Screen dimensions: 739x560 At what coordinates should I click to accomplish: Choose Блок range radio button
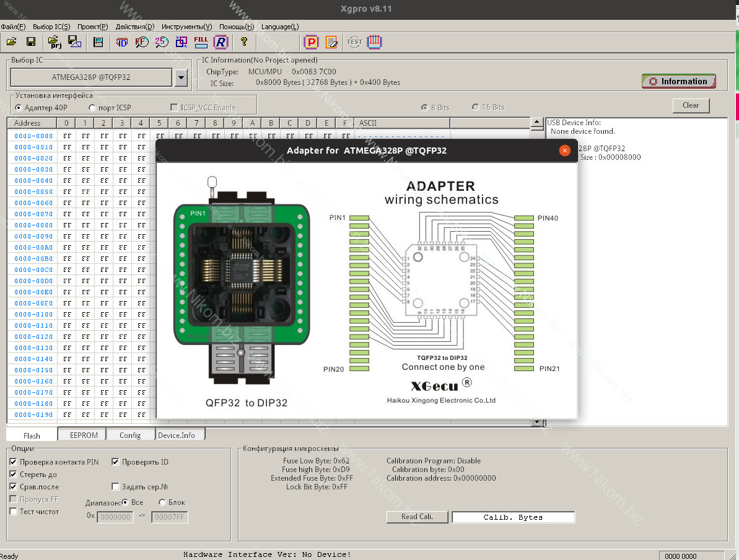pos(162,502)
